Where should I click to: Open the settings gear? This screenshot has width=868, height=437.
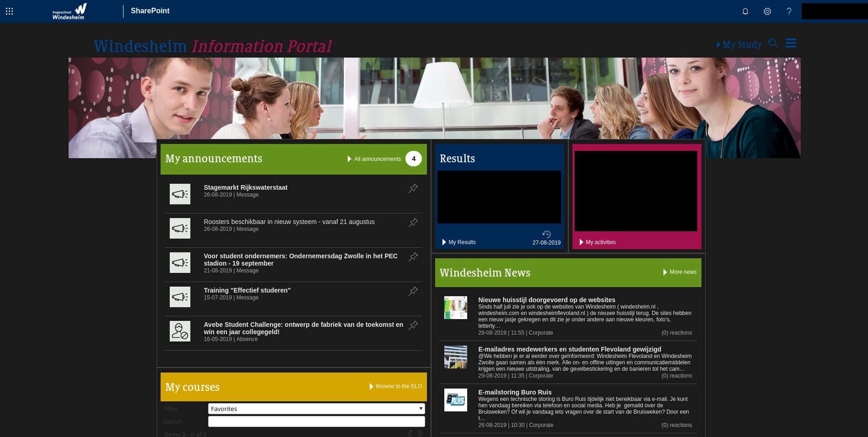[x=767, y=11]
